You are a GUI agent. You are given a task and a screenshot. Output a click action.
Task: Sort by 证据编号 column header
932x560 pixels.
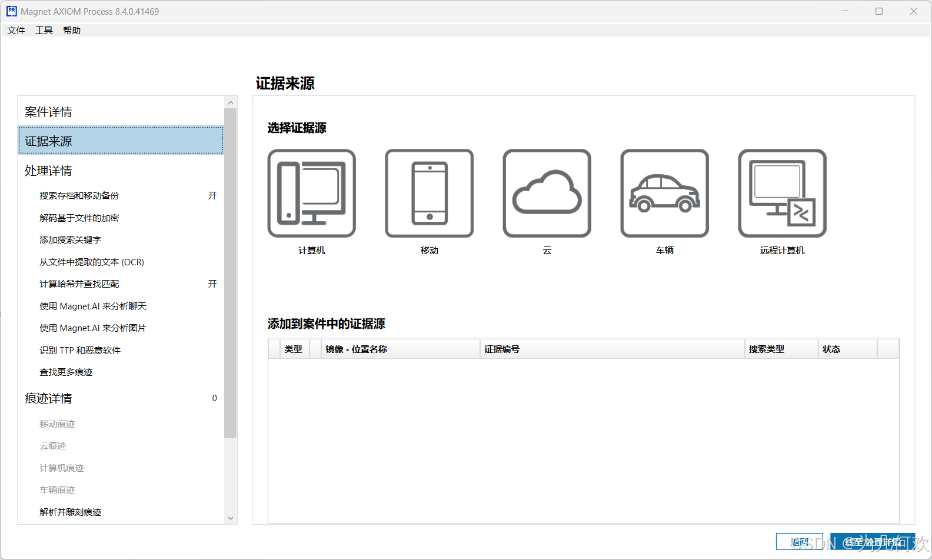613,349
